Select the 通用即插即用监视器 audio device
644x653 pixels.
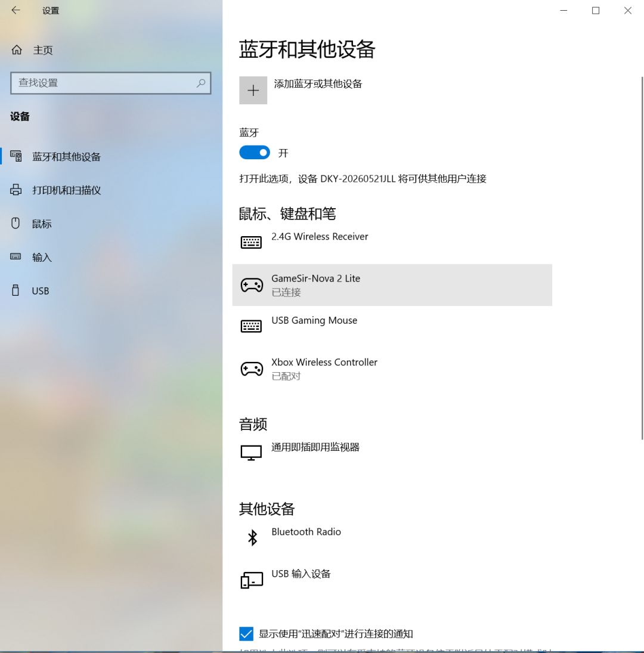point(392,453)
